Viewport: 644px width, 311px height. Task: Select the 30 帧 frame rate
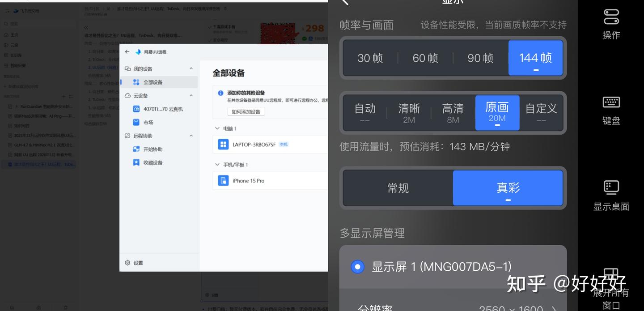coord(370,58)
